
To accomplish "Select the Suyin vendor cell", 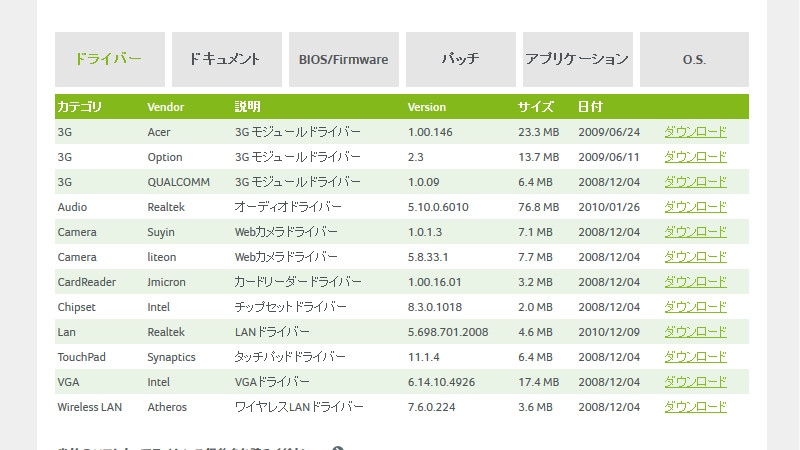I will [161, 232].
